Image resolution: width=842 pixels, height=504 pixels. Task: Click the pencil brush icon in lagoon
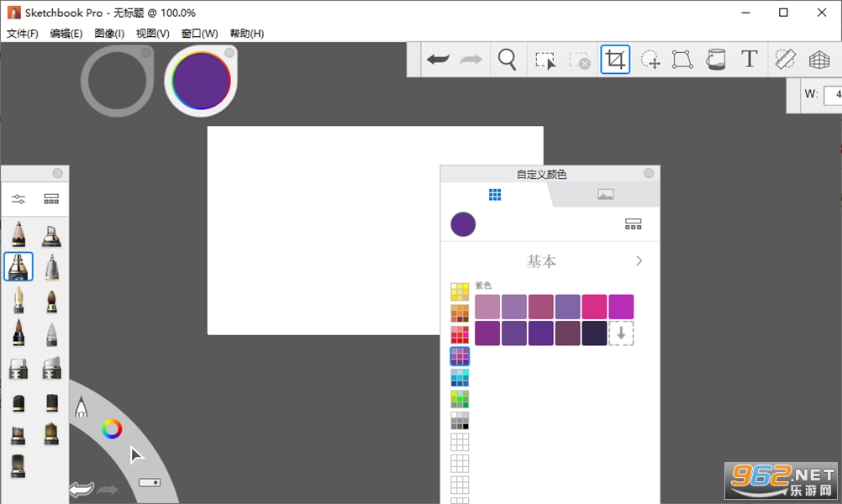(x=81, y=407)
